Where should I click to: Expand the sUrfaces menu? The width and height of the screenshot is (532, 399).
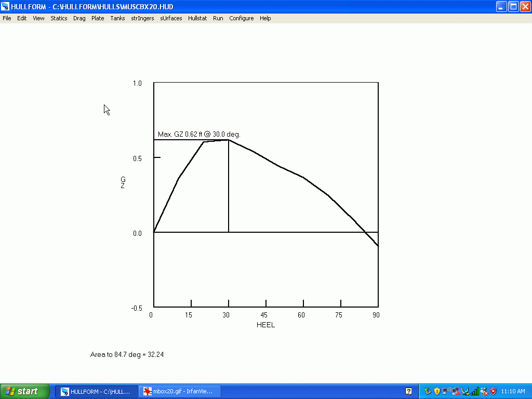point(171,18)
